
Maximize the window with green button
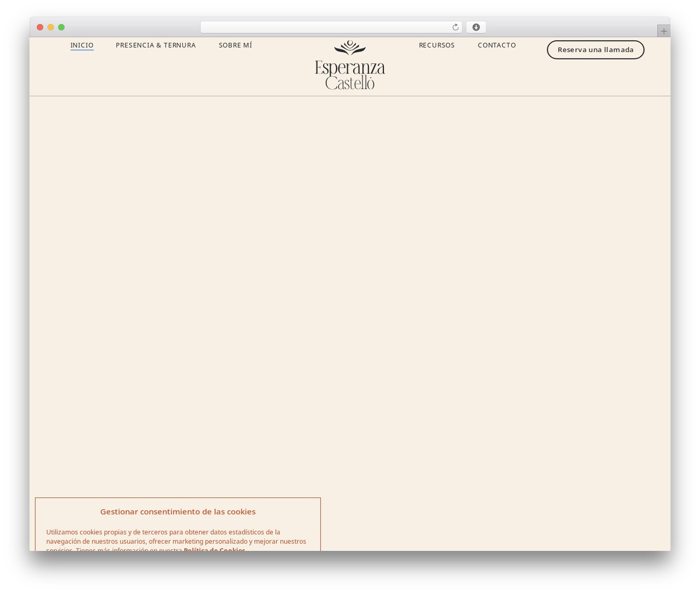click(61, 27)
